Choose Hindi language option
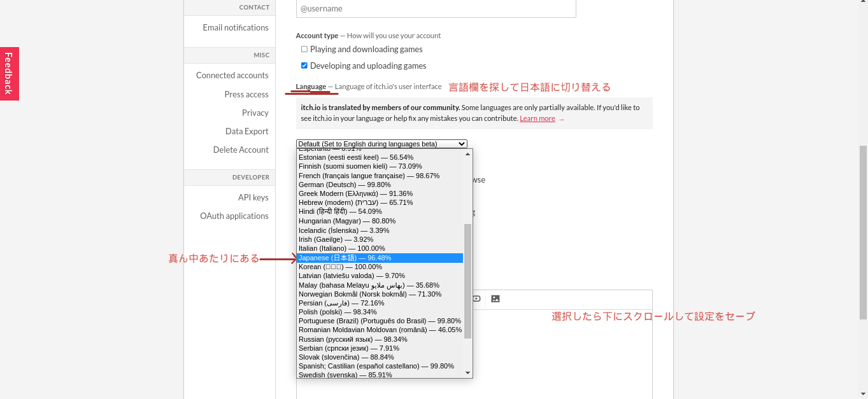Image resolution: width=868 pixels, height=399 pixels. (x=380, y=211)
